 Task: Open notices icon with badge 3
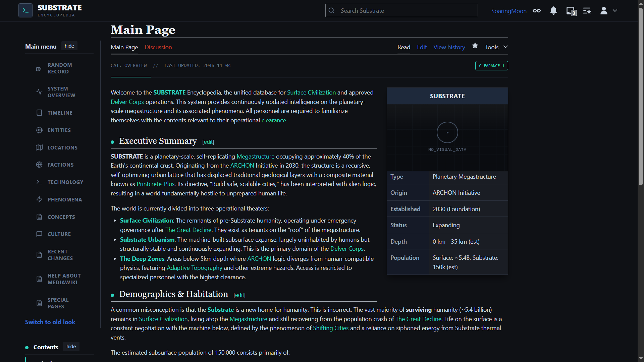click(x=571, y=11)
